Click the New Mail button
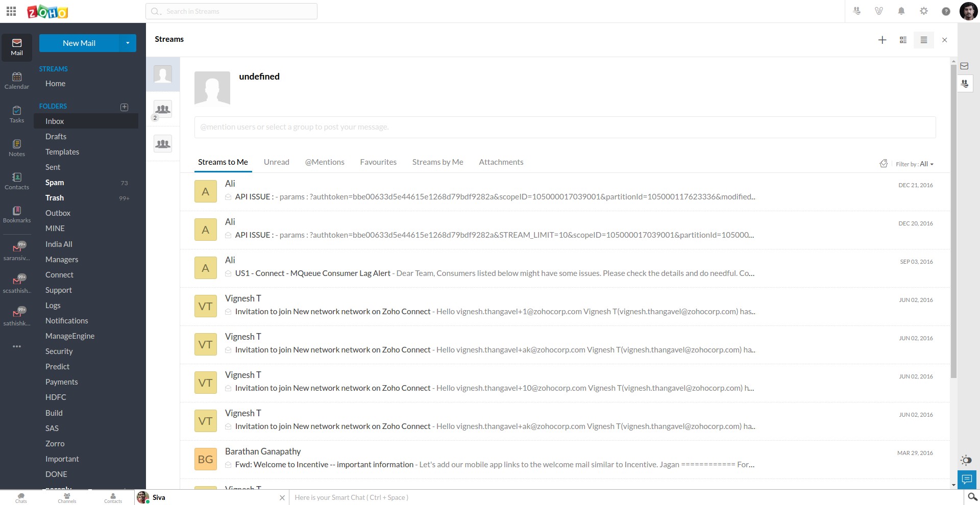The height and width of the screenshot is (505, 980). (x=79, y=43)
